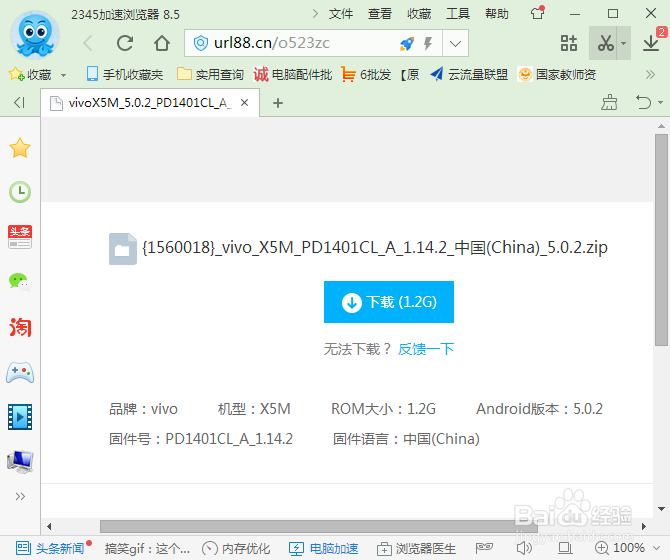
Task: Click the vertical scrollbar thumb
Action: [661, 240]
